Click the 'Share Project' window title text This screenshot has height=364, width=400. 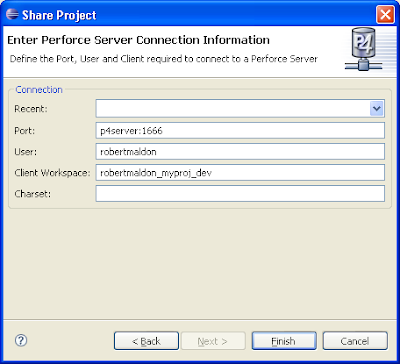59,15
